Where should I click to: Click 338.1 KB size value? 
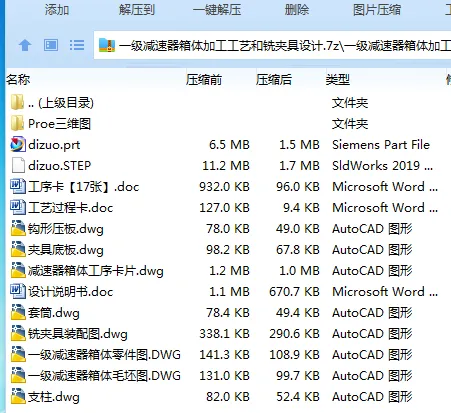pyautogui.click(x=224, y=334)
